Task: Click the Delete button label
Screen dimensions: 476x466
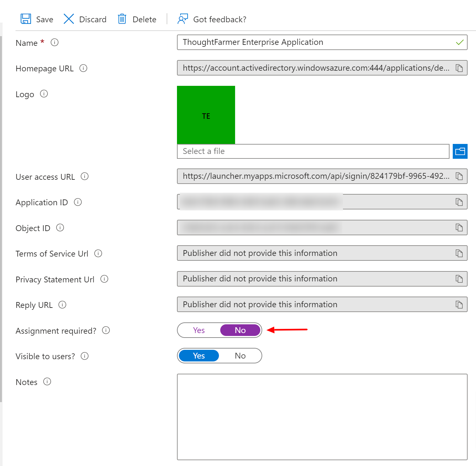Action: click(144, 19)
